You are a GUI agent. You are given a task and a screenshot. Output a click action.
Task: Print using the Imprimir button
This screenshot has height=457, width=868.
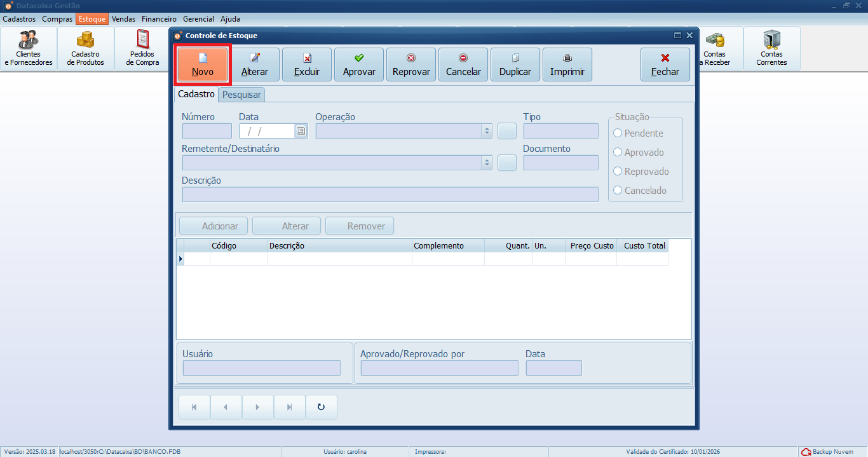(567, 64)
